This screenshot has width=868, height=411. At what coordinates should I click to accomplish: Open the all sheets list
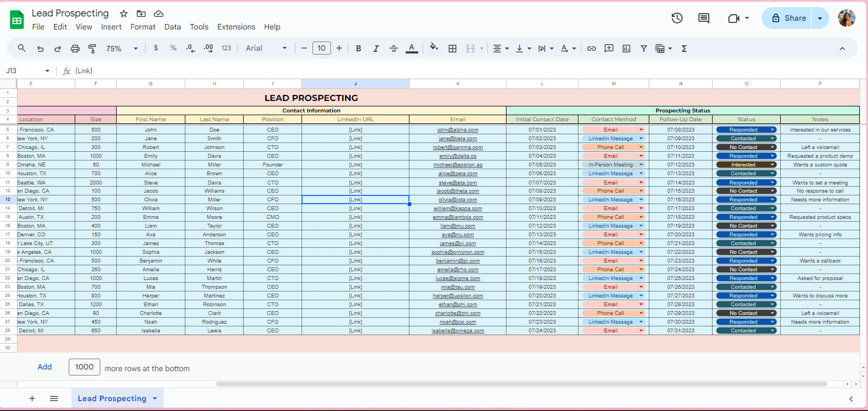(54, 398)
